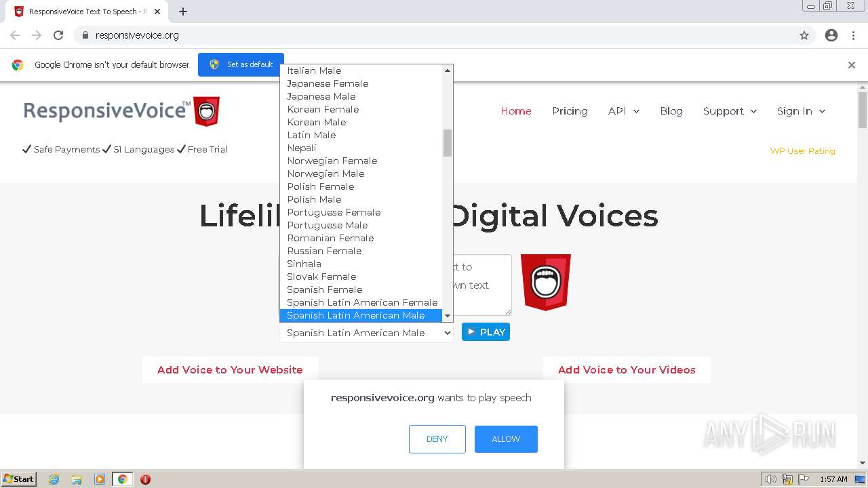The height and width of the screenshot is (488, 868).
Task: Pick Russian Female voice
Action: click(x=361, y=251)
